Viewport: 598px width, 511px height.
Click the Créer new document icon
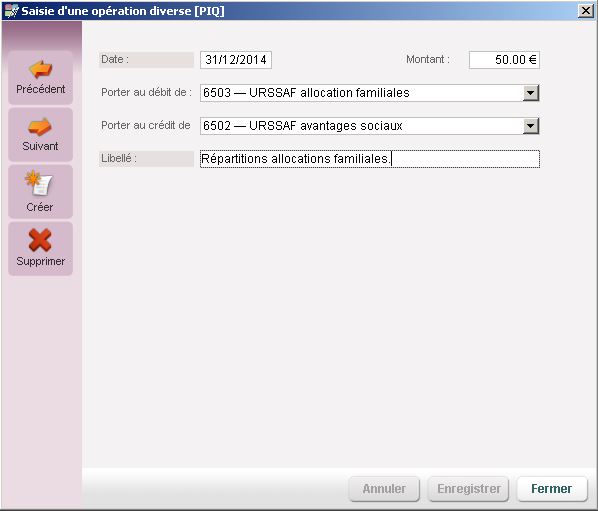coord(39,183)
